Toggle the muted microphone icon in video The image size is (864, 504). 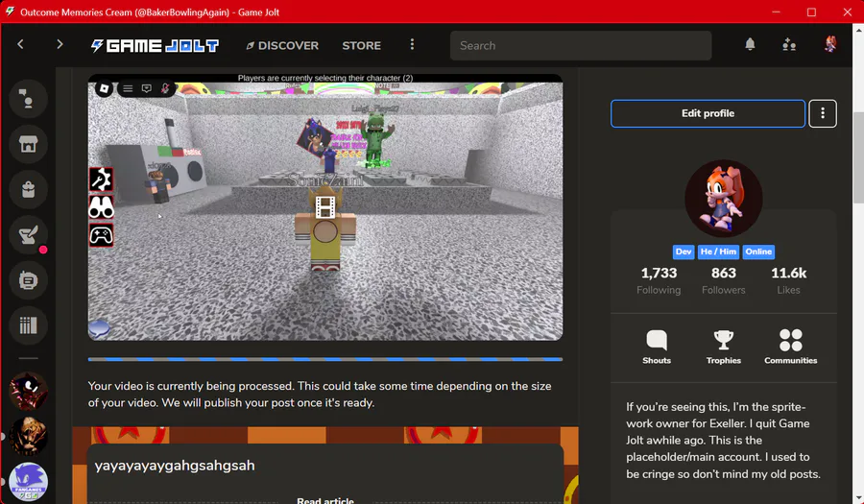165,88
